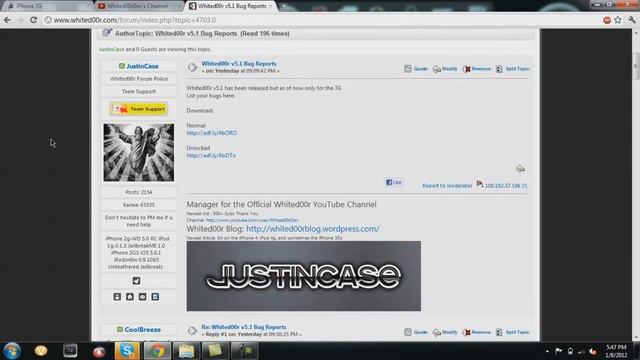Open the YouTube channel link in signature
This screenshot has height=360, width=640.
click(252, 220)
